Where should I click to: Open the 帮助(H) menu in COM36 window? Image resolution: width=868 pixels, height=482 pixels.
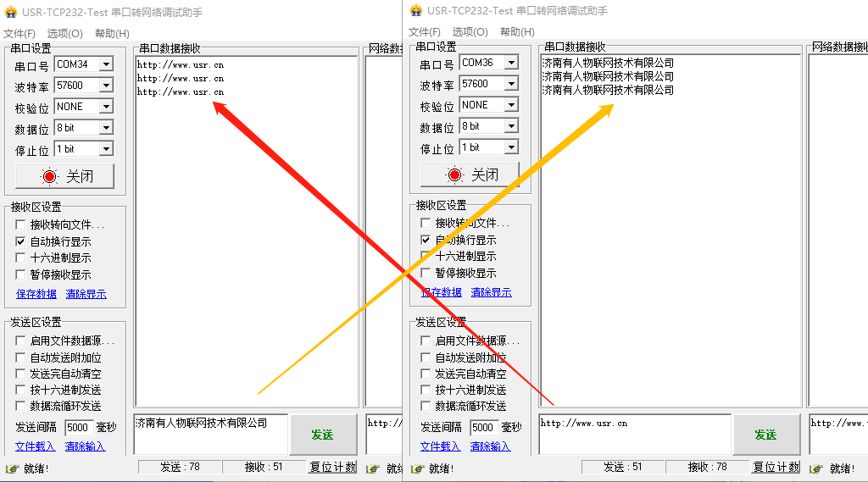516,32
